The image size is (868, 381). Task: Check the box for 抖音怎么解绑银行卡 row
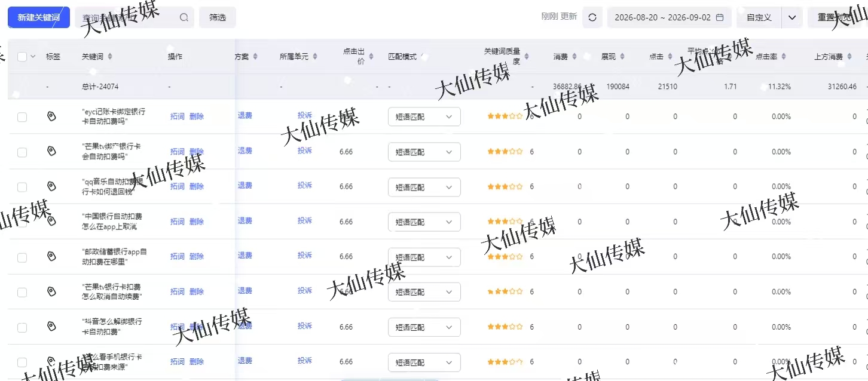coord(22,327)
